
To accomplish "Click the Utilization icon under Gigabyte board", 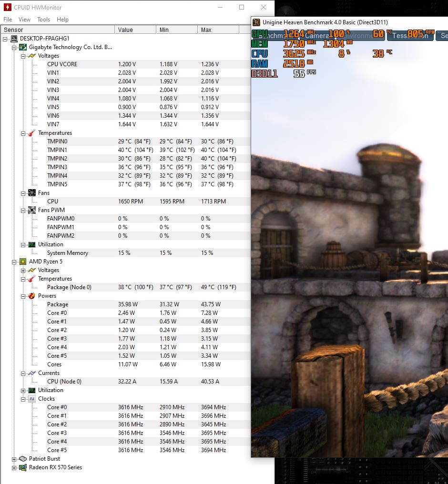I will tap(32, 244).
